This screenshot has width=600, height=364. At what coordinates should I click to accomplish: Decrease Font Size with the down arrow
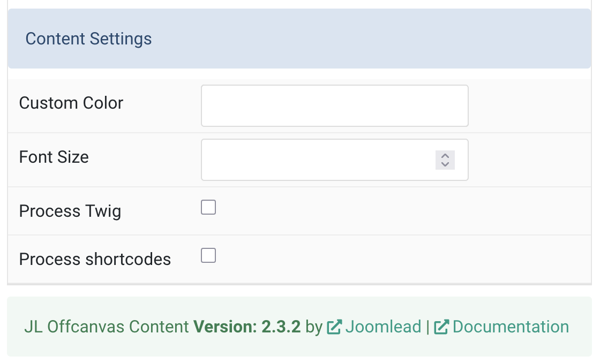pos(445,164)
